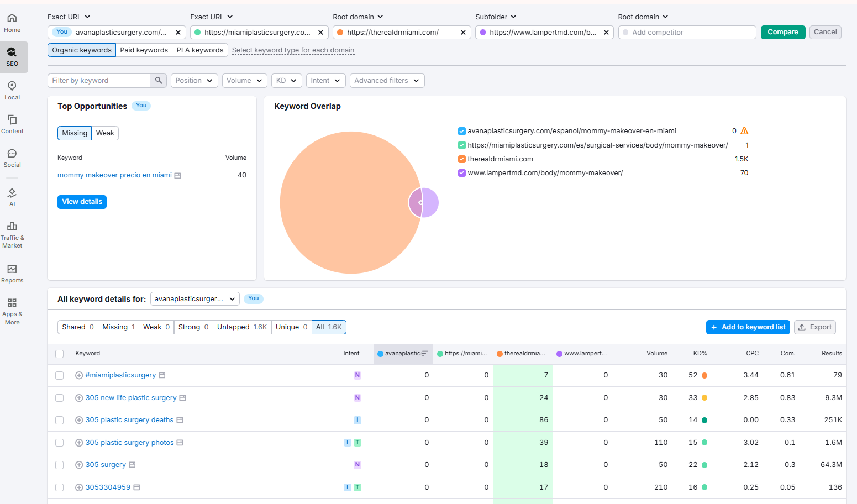Toggle avanaplasticsurgery.com checkbox in Keyword Overlap
The width and height of the screenshot is (857, 504).
point(462,131)
